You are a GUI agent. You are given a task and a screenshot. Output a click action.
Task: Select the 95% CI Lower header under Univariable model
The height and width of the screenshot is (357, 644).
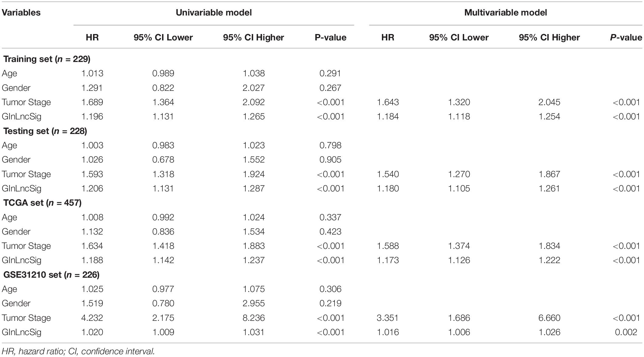click(x=163, y=37)
